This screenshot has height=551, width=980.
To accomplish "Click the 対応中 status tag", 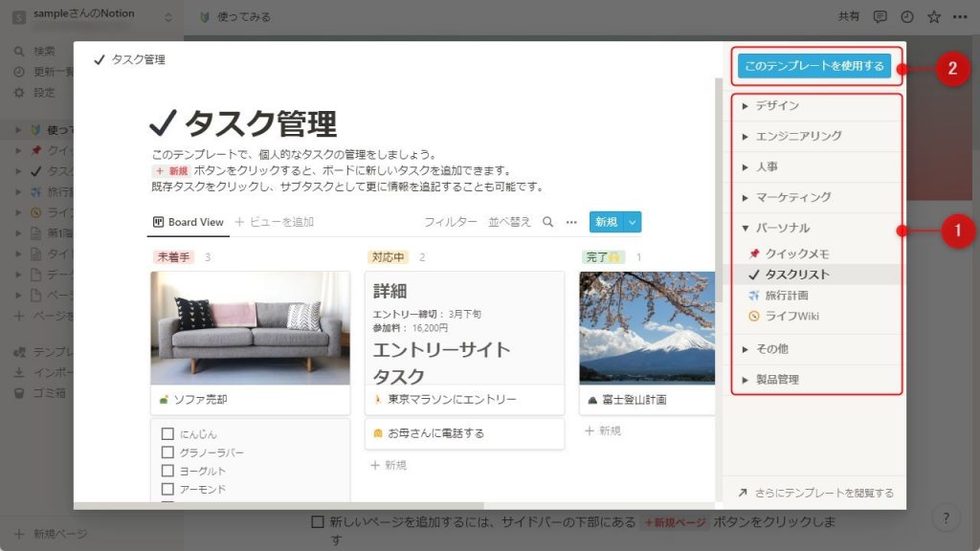I will (x=388, y=257).
